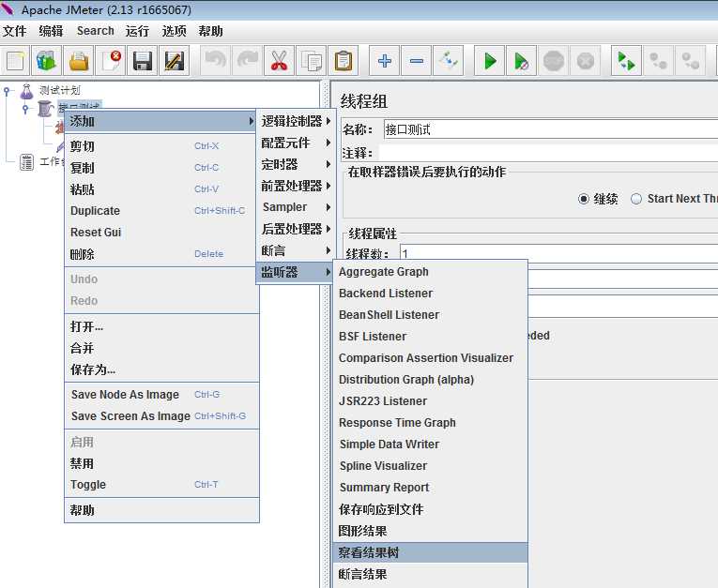
Task: Click the Expand All plus icon
Action: (384, 60)
